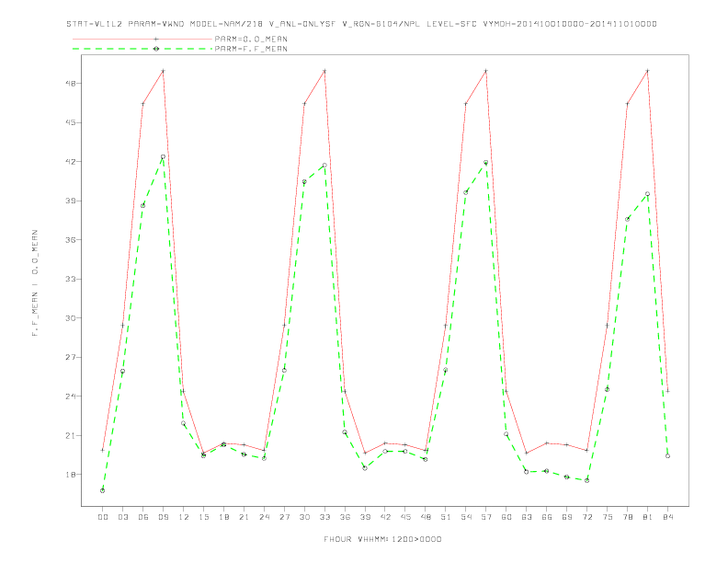Click x-axis hour label 84

668,517
